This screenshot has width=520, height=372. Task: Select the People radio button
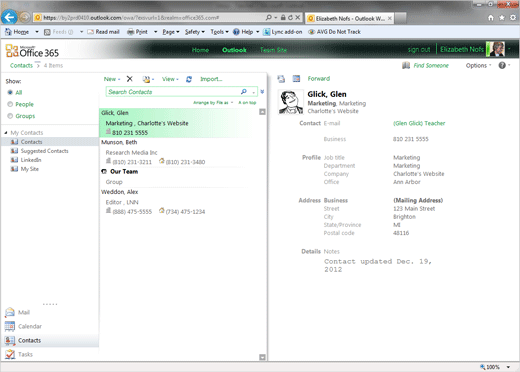point(10,104)
